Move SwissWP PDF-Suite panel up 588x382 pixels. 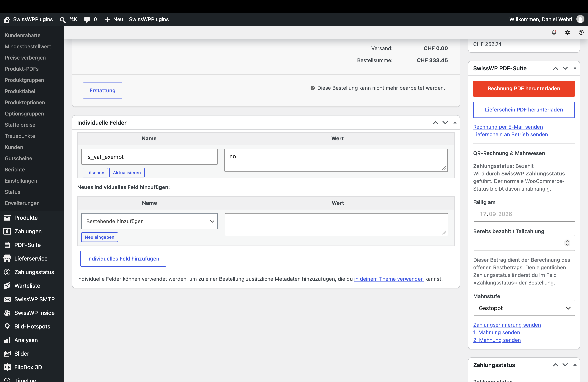(x=556, y=68)
